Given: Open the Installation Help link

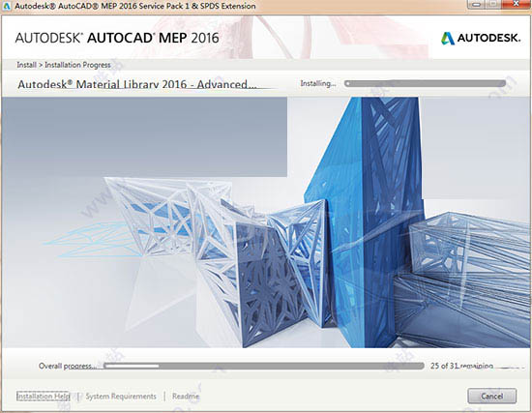Looking at the screenshot, I should click(x=44, y=396).
